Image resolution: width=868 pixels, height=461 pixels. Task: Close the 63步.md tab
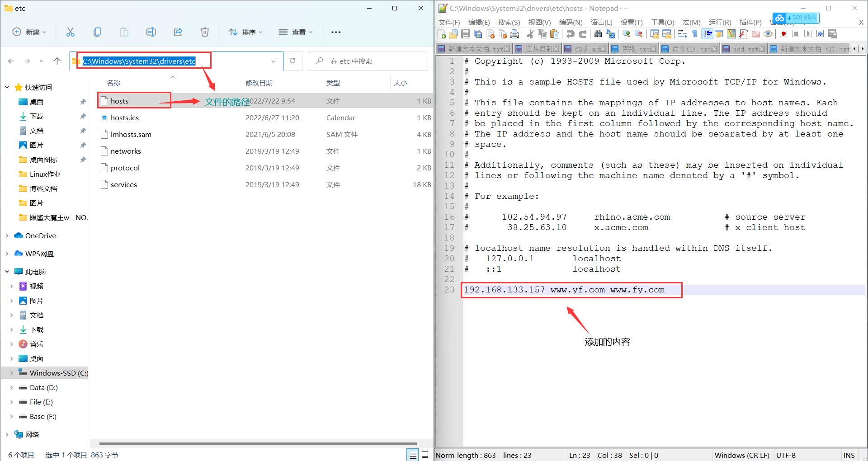(603, 49)
